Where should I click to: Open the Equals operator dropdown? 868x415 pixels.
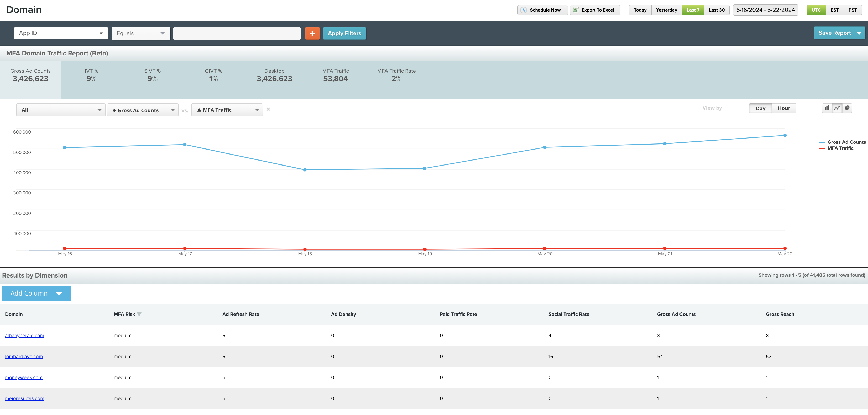[x=141, y=33]
